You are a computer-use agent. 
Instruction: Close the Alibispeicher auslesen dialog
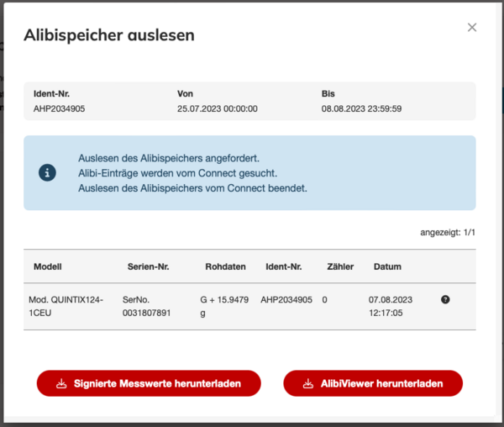[472, 28]
